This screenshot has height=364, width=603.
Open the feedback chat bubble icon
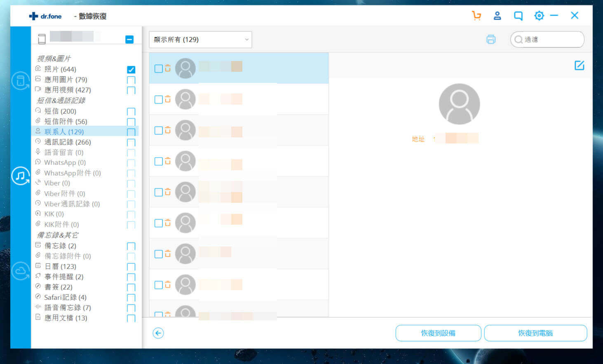point(518,16)
